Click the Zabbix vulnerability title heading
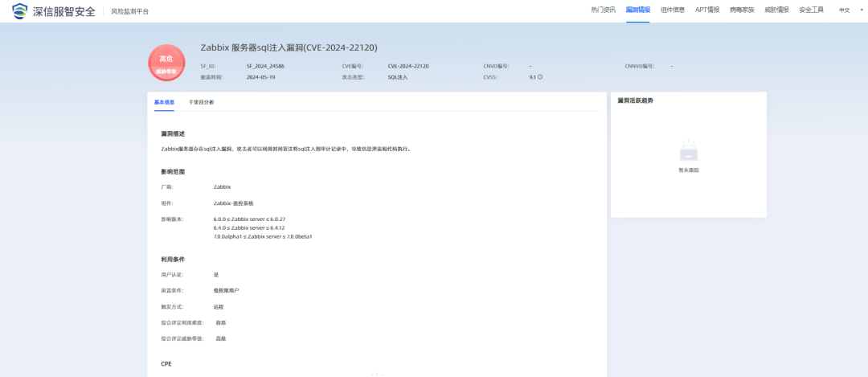Image resolution: width=868 pixels, height=377 pixels. (289, 48)
